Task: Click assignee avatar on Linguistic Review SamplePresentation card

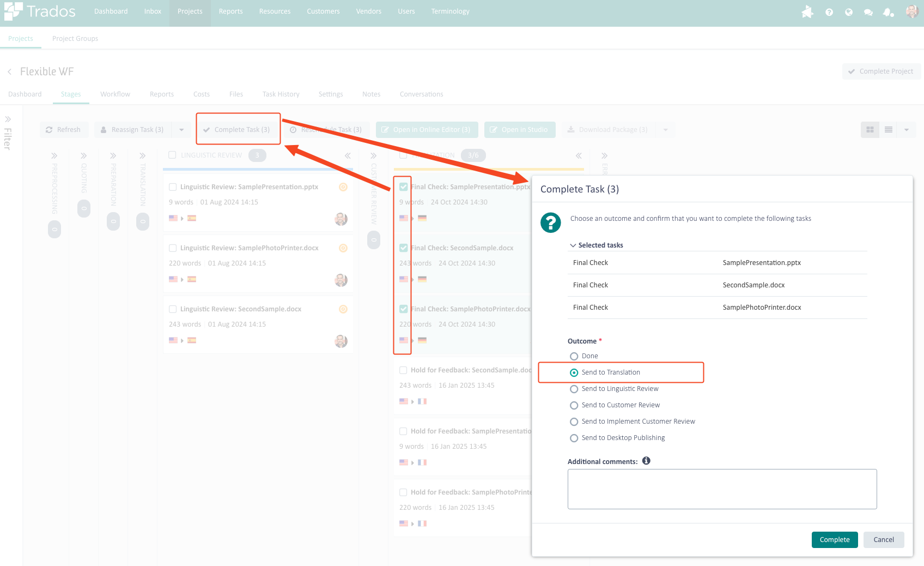Action: coord(341,219)
